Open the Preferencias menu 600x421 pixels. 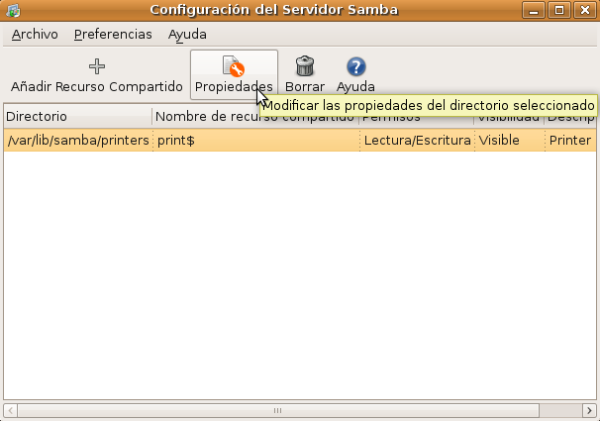(x=113, y=34)
